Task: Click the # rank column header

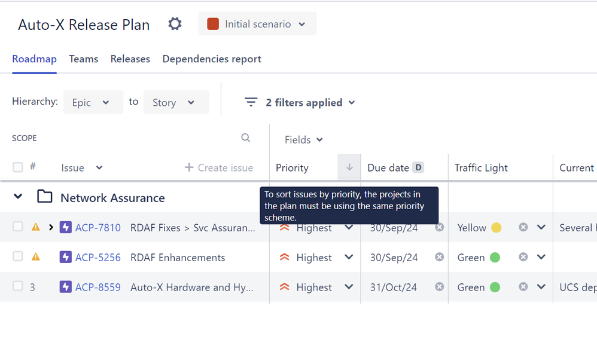Action: point(33,166)
